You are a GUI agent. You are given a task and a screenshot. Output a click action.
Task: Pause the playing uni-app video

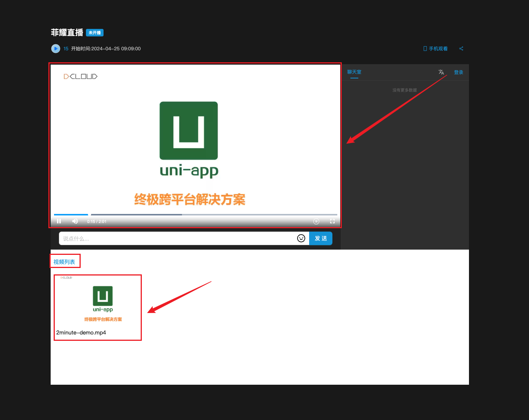(x=59, y=221)
